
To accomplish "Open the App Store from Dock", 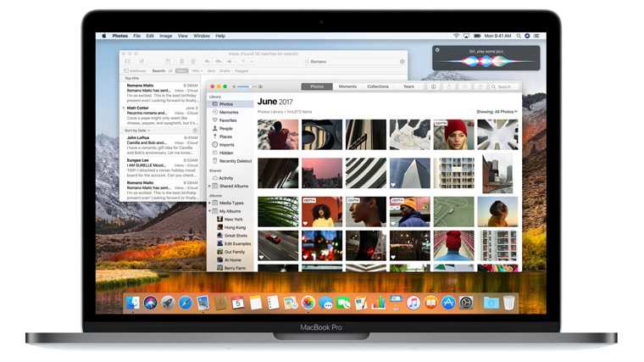I will 448,304.
